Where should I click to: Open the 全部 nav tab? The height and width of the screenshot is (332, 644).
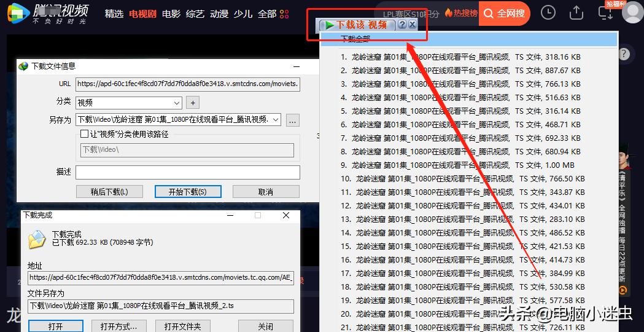[x=267, y=14]
